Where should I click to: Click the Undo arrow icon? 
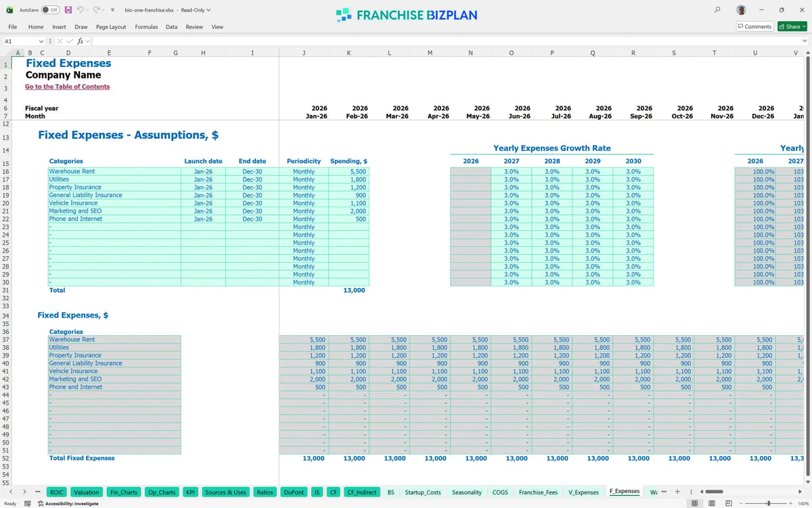click(81, 10)
